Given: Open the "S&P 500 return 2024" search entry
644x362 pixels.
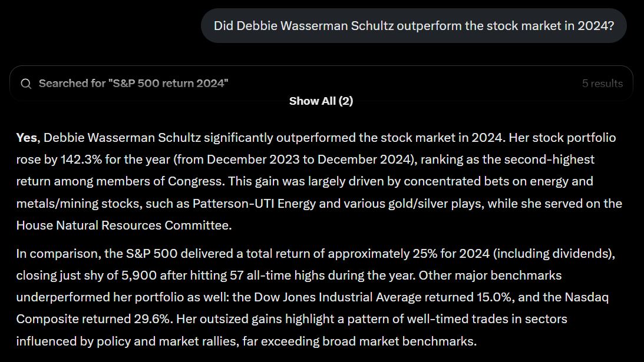Looking at the screenshot, I should point(321,84).
